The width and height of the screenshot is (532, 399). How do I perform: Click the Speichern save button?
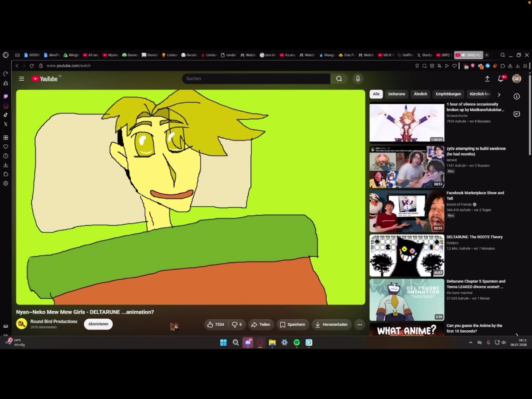click(293, 325)
